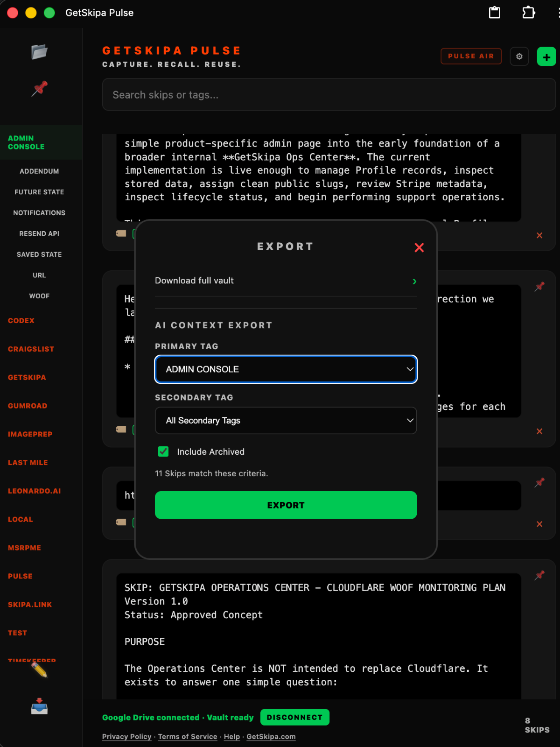Open the Privacy Policy link

click(126, 737)
